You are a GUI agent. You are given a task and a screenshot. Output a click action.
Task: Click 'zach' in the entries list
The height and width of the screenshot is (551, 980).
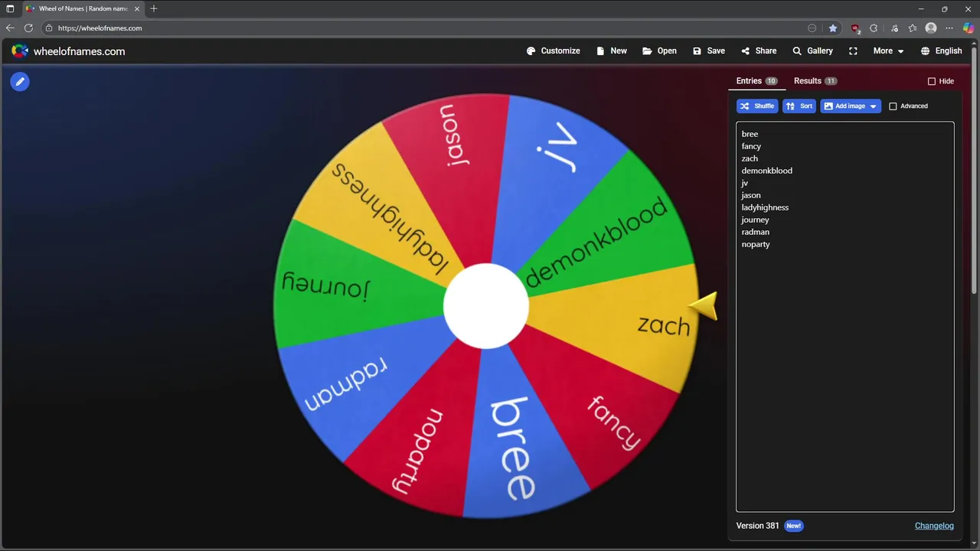pos(750,158)
